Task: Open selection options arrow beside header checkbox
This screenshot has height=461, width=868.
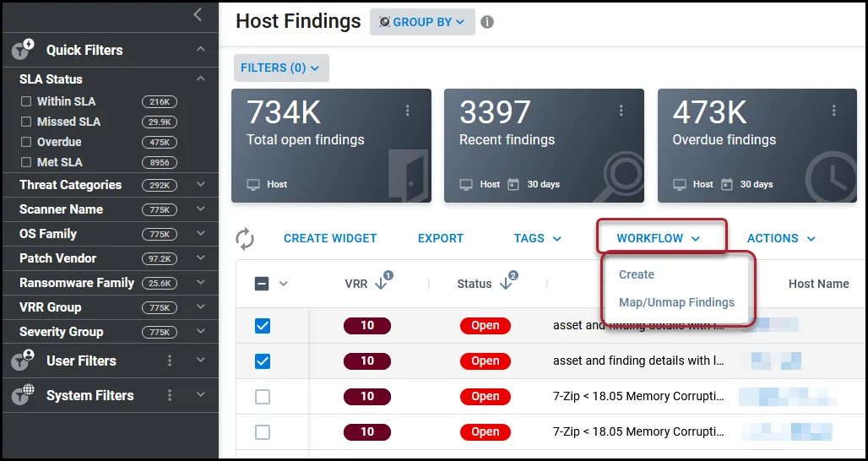Action: click(x=284, y=284)
